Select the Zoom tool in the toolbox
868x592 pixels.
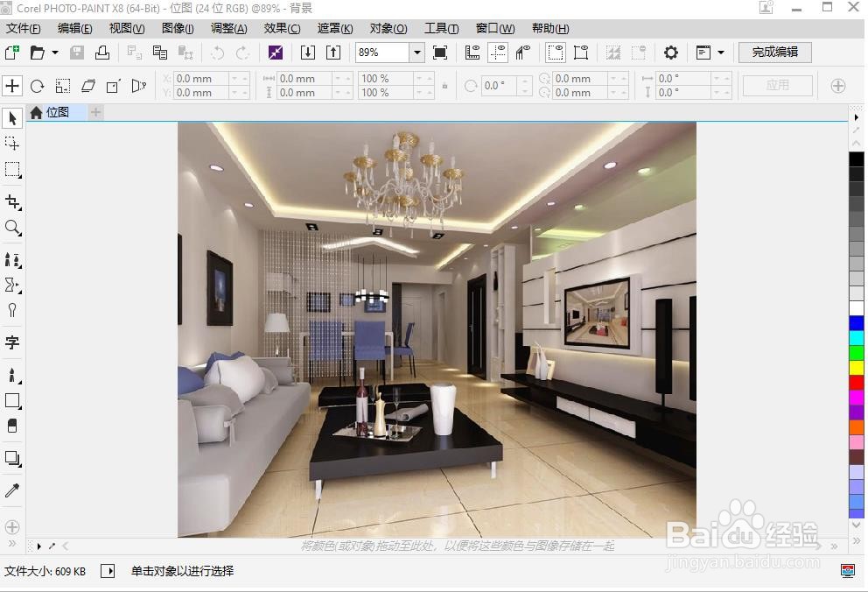pos(12,229)
